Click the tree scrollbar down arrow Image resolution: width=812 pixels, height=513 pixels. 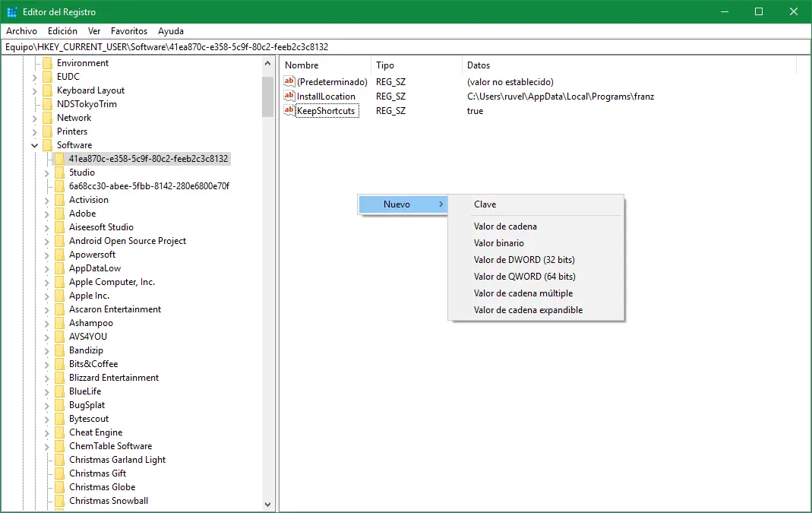click(267, 504)
